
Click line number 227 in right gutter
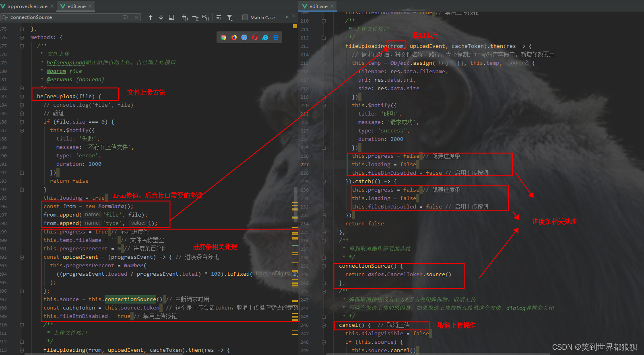(x=304, y=165)
